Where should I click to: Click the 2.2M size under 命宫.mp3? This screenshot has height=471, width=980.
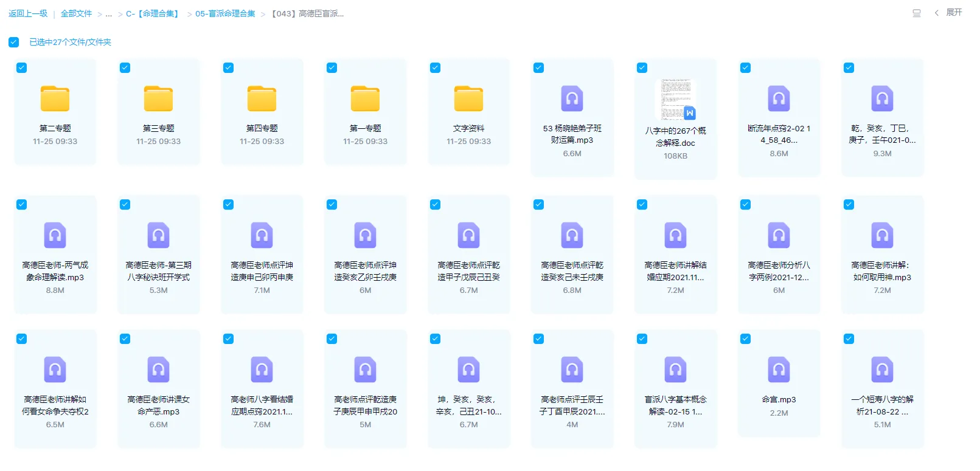tap(779, 413)
